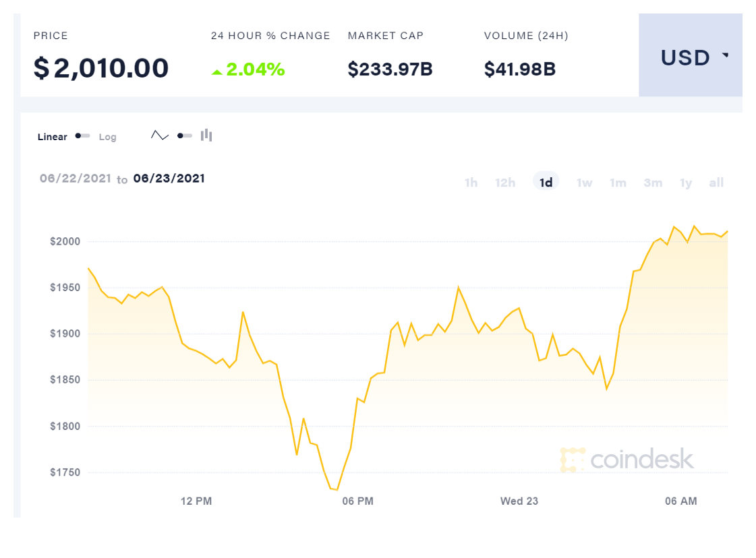The width and height of the screenshot is (756, 558).
Task: Click the CoinDesk watermark logo
Action: (627, 459)
